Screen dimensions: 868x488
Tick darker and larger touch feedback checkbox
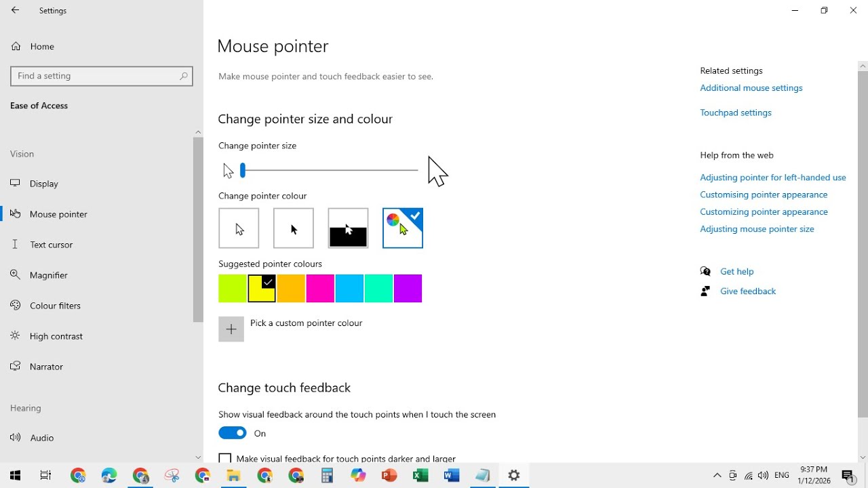click(x=225, y=459)
